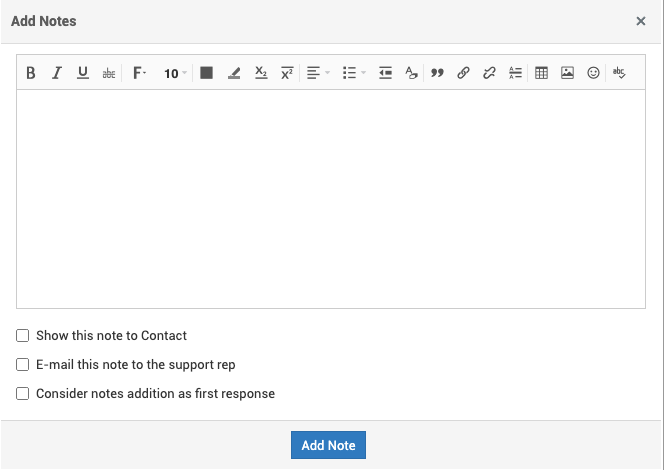
Task: Insert a table into the note
Action: tap(541, 73)
